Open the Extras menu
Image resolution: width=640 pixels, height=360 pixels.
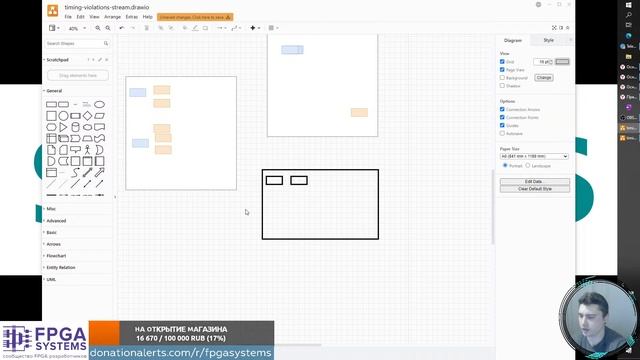131,17
